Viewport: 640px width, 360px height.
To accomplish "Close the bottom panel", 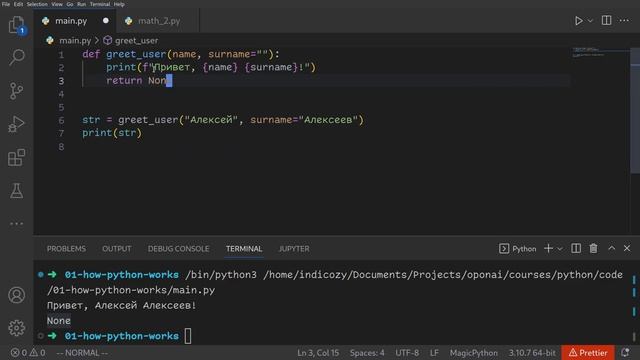I will click(x=627, y=248).
